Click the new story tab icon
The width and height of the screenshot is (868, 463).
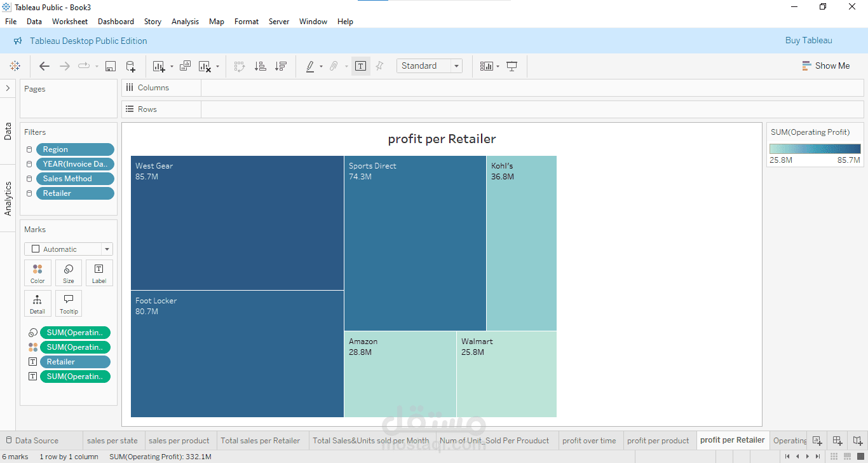(x=858, y=440)
